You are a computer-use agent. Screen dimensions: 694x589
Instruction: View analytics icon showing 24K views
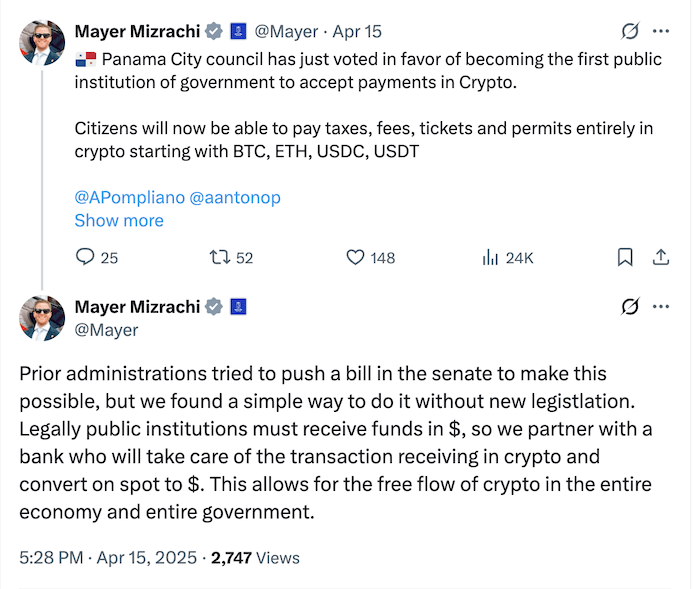pyautogui.click(x=490, y=257)
